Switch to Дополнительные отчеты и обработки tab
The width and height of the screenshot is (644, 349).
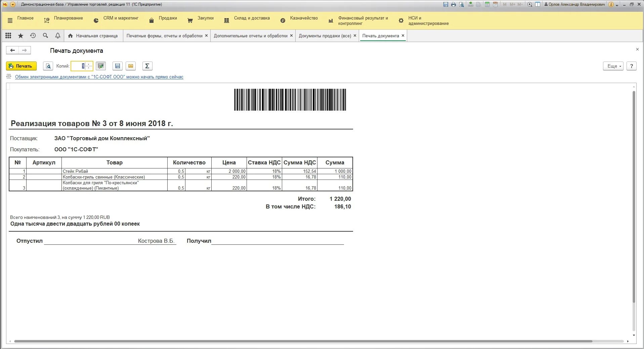pos(251,36)
